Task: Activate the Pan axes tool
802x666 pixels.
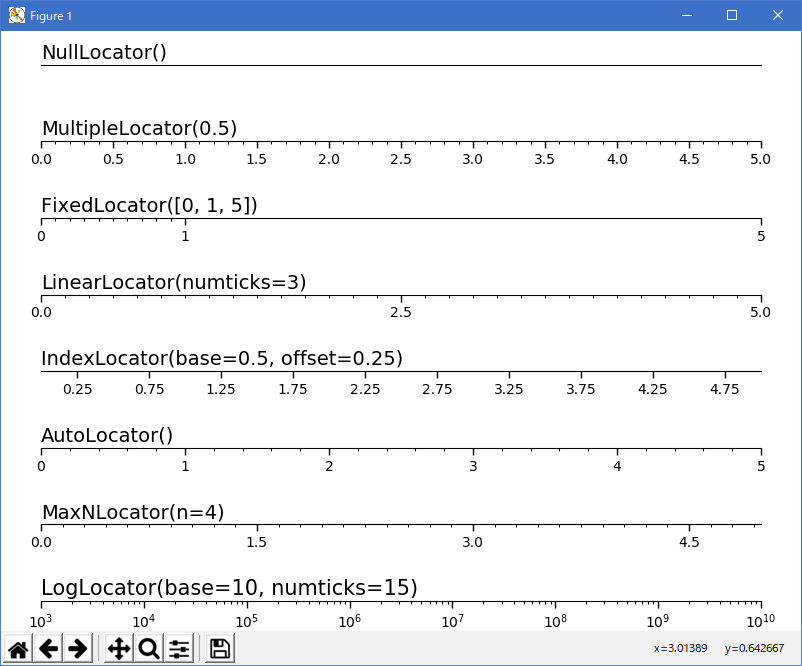Action: pyautogui.click(x=119, y=649)
